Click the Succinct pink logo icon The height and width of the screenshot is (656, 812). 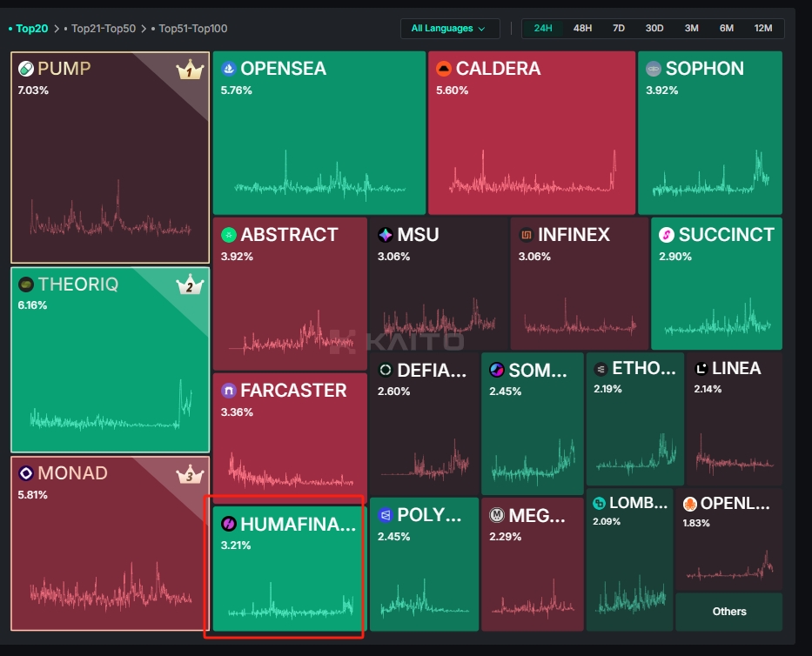667,235
